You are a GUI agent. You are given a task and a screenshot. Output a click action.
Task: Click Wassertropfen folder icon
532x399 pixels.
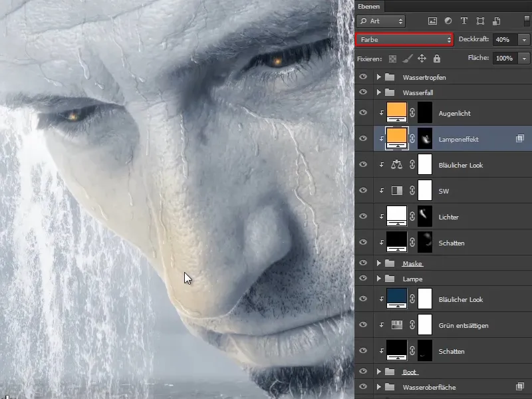point(390,77)
